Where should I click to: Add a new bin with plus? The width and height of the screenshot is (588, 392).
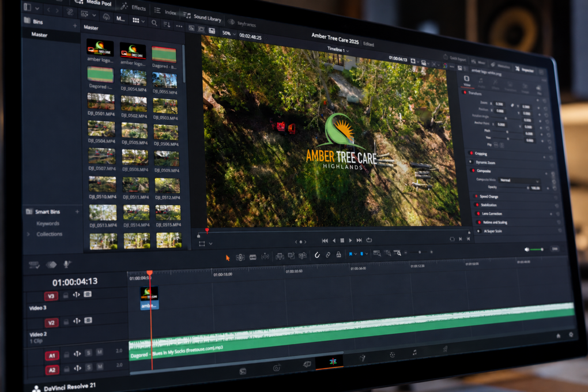pyautogui.click(x=74, y=25)
